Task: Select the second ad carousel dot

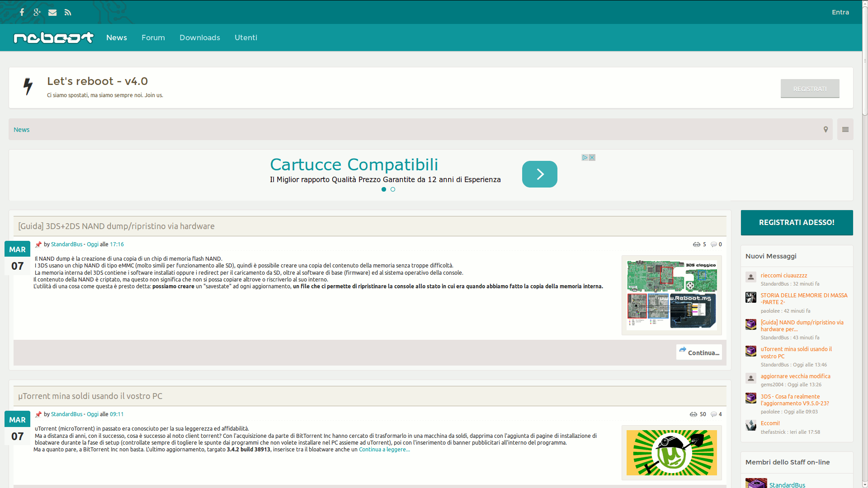Action: pos(393,189)
